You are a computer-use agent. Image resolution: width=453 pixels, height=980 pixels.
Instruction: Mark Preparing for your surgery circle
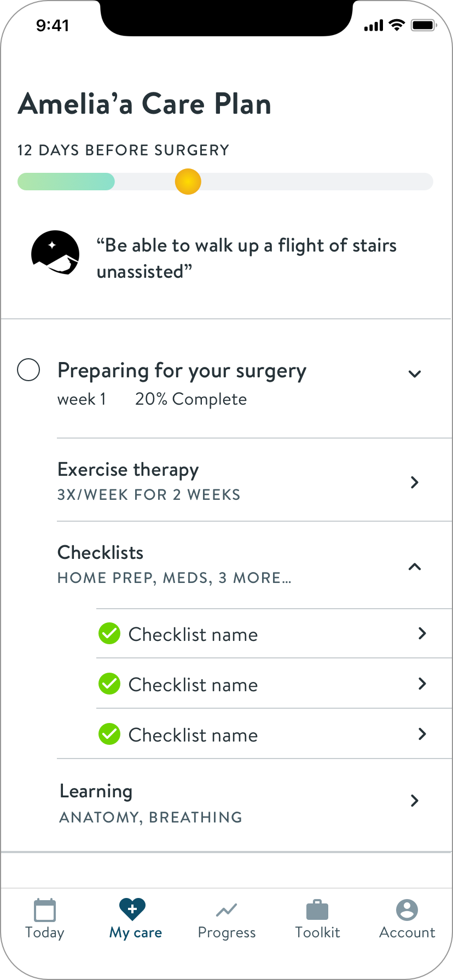pos(28,370)
